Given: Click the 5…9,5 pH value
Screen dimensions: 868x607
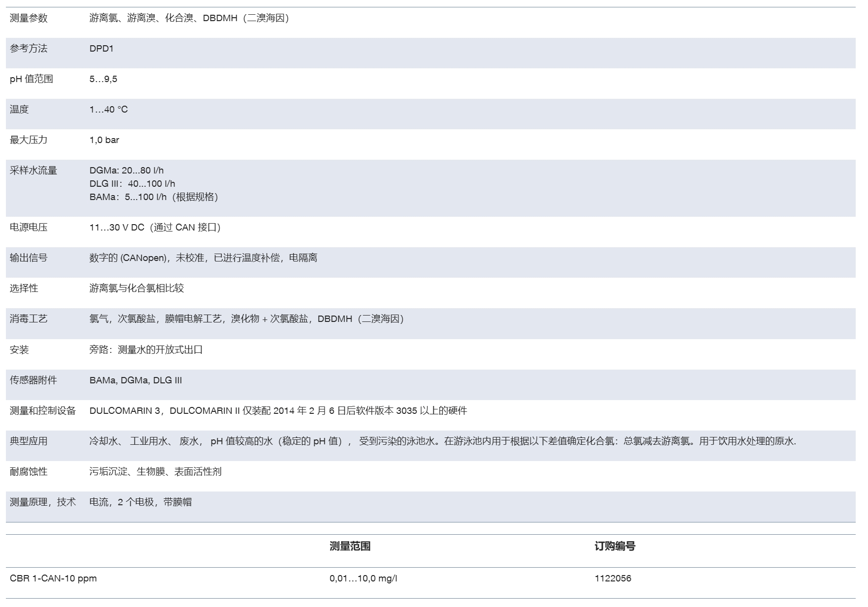Looking at the screenshot, I should pos(103,79).
